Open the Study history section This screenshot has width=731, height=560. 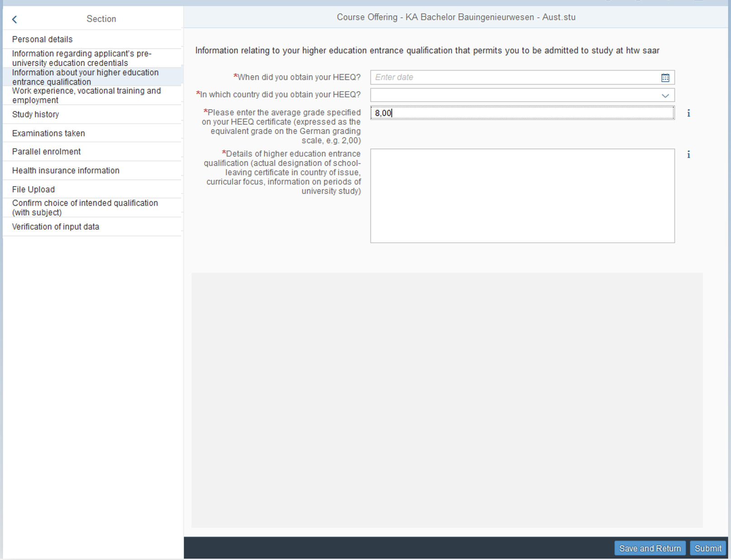[x=35, y=115]
